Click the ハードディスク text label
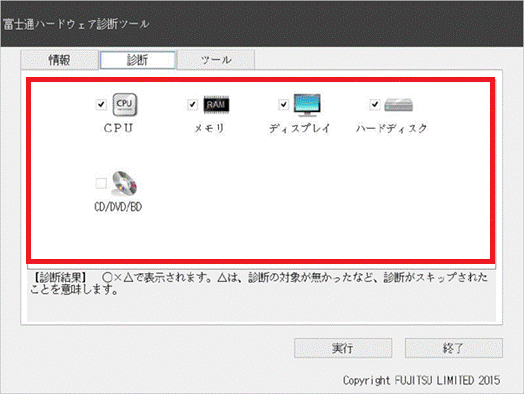 click(x=391, y=128)
